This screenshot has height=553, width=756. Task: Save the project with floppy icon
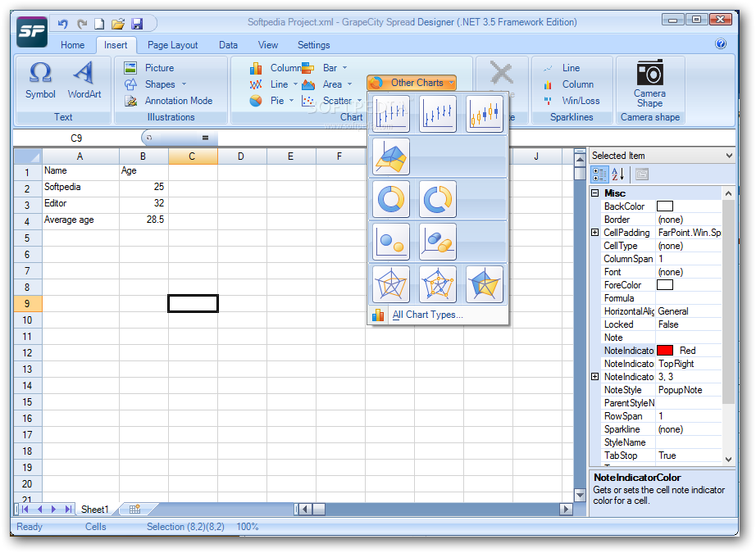(136, 23)
